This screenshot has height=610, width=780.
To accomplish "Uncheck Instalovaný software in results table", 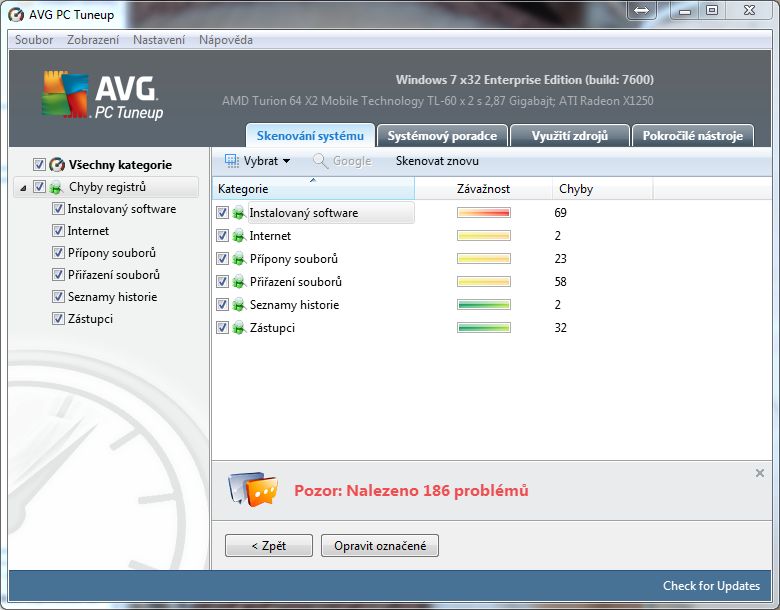I will pyautogui.click(x=222, y=212).
